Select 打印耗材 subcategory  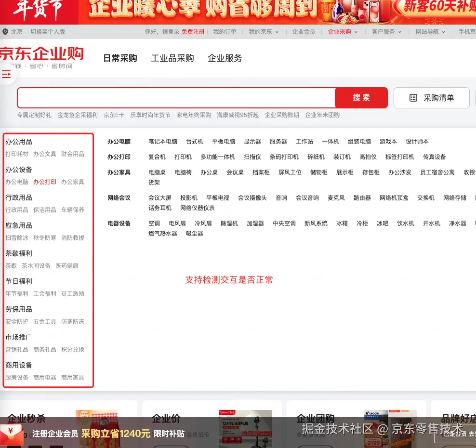[x=17, y=154]
